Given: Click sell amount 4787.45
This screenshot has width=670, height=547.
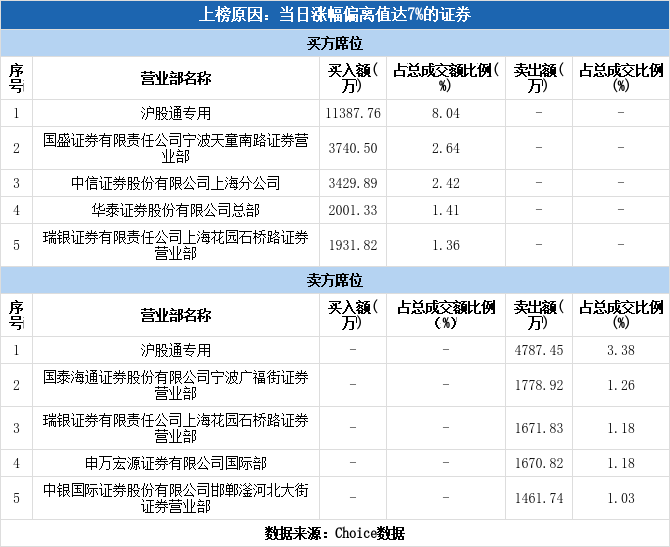Looking at the screenshot, I should click(x=539, y=350).
